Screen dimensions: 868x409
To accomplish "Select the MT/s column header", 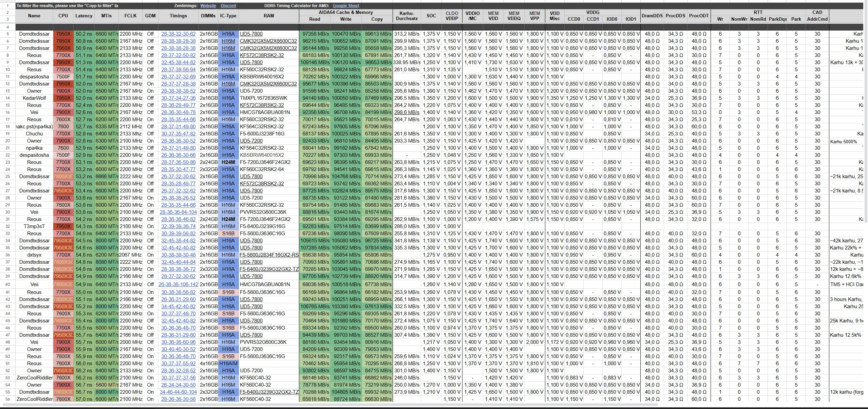I will [107, 16].
